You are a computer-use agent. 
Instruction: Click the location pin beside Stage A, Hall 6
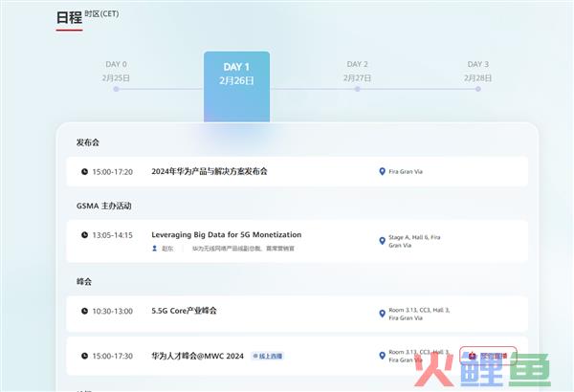pyautogui.click(x=382, y=241)
